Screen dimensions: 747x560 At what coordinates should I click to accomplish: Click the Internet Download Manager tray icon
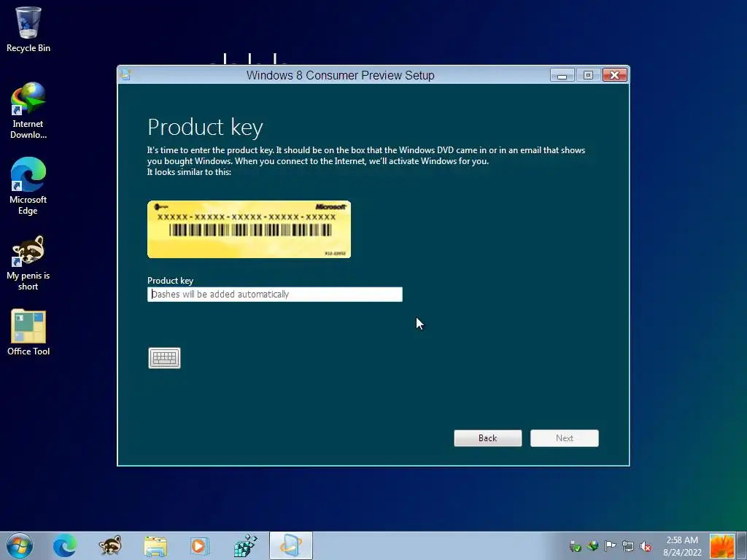point(592,546)
